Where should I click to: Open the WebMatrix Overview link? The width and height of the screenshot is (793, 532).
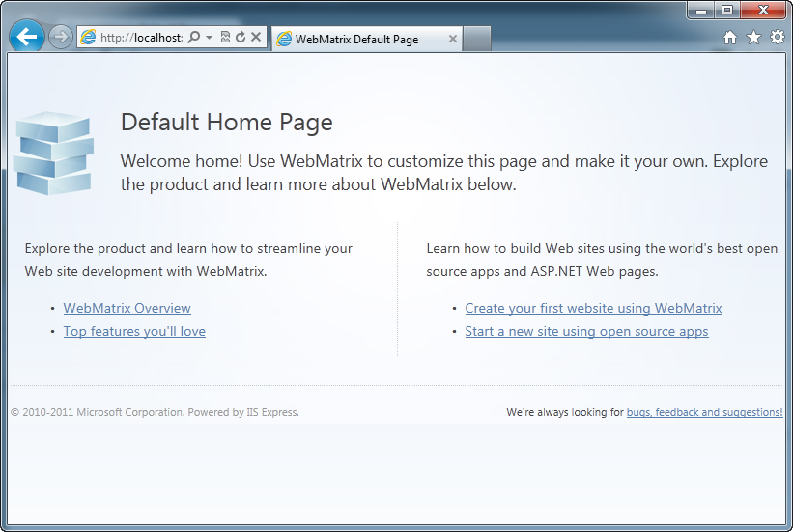coord(127,308)
